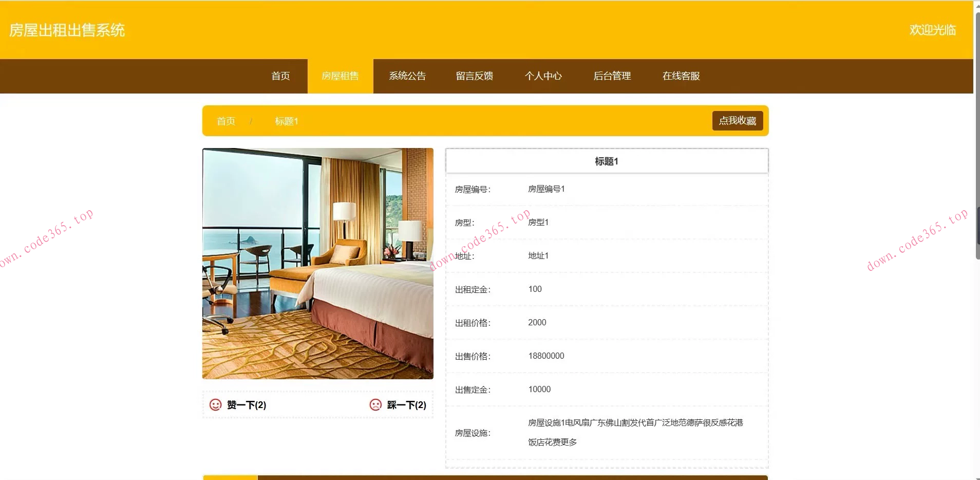Click the 点我收藏 favorite button
This screenshot has height=480, width=980.
click(737, 121)
